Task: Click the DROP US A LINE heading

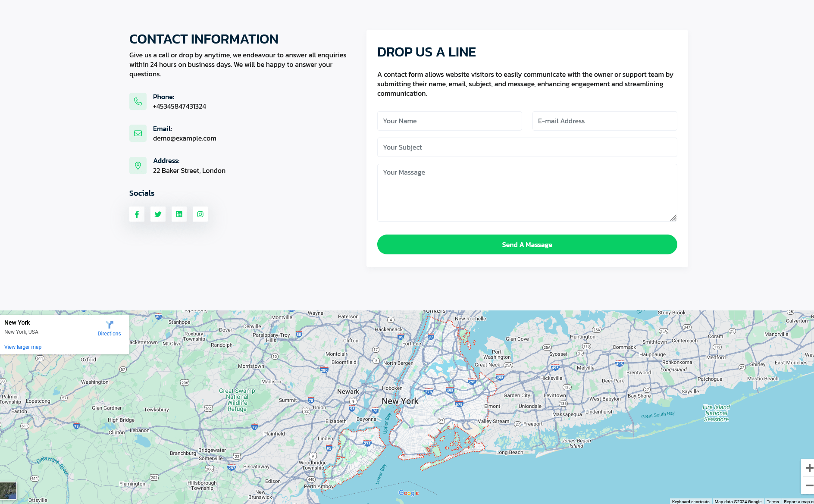Action: (x=426, y=52)
